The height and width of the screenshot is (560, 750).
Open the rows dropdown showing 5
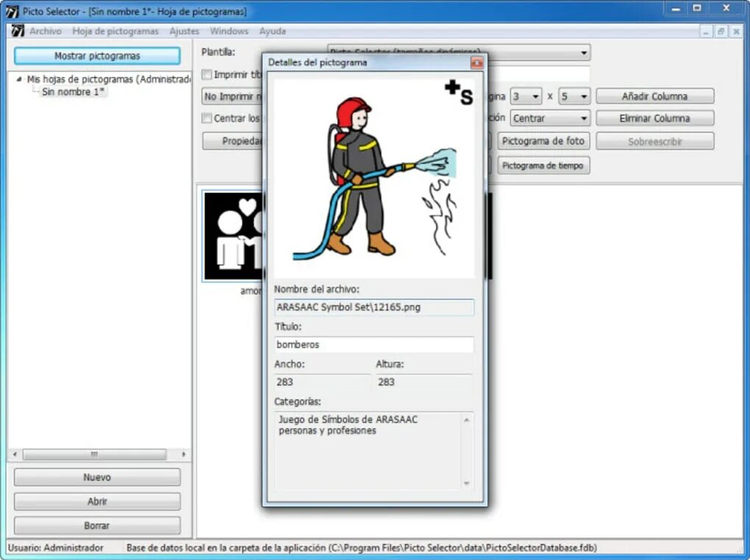pyautogui.click(x=574, y=96)
